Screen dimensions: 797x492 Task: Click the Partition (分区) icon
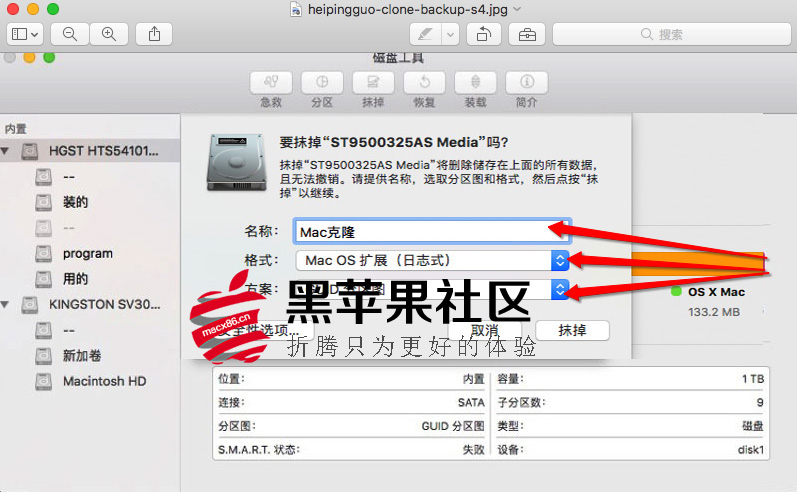coord(322,83)
